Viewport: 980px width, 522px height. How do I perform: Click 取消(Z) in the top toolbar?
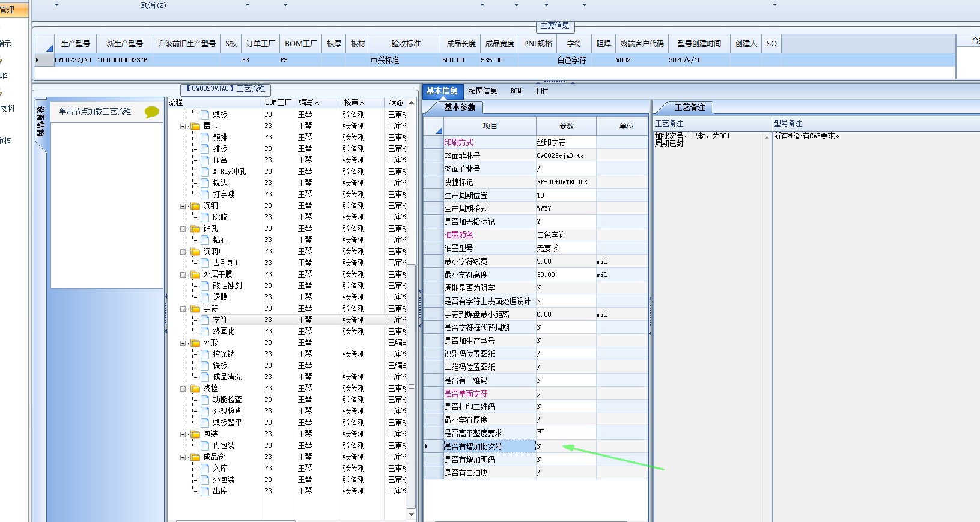click(154, 5)
